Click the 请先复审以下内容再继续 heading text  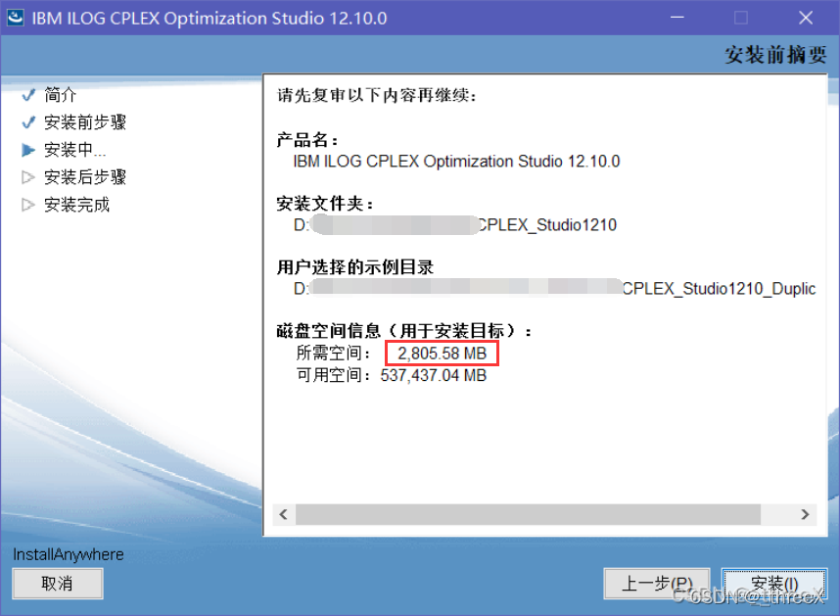377,95
